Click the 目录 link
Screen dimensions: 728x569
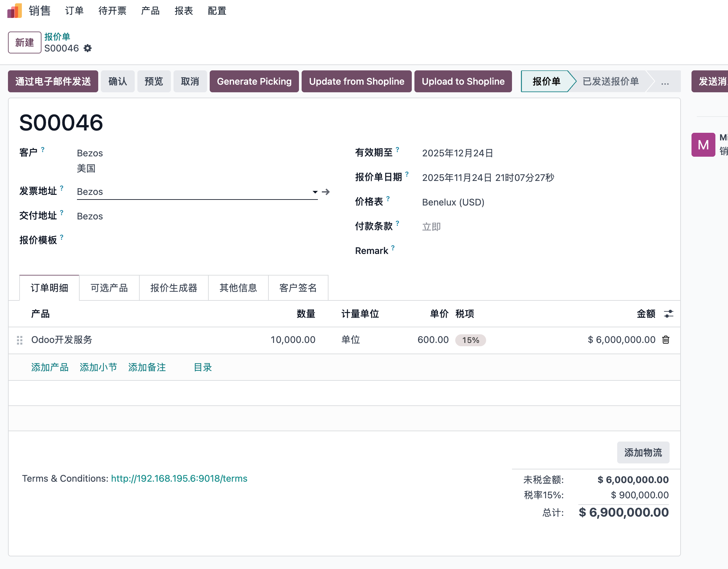pyautogui.click(x=203, y=367)
